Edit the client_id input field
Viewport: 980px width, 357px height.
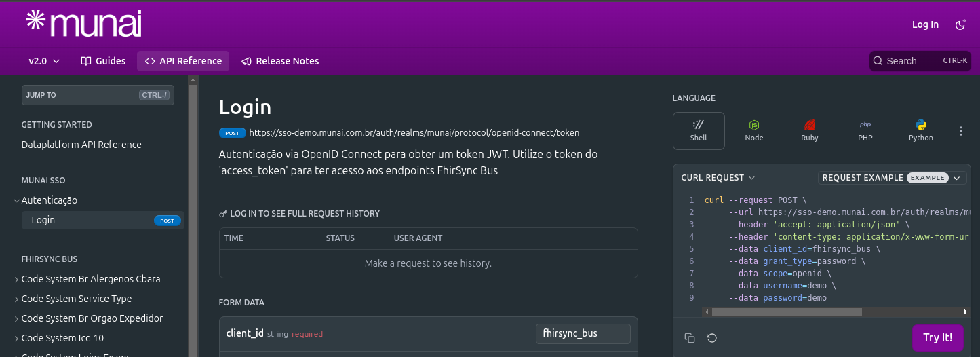(583, 333)
